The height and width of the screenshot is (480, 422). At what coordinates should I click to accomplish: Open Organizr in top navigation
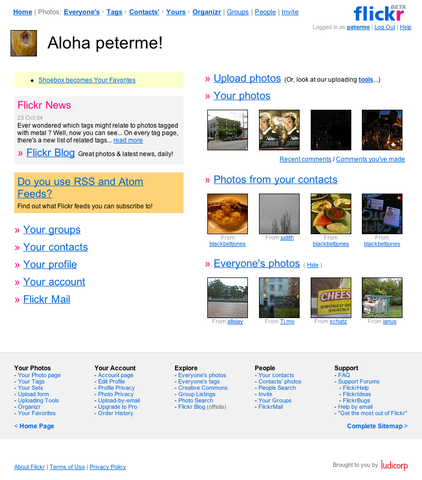[x=207, y=12]
